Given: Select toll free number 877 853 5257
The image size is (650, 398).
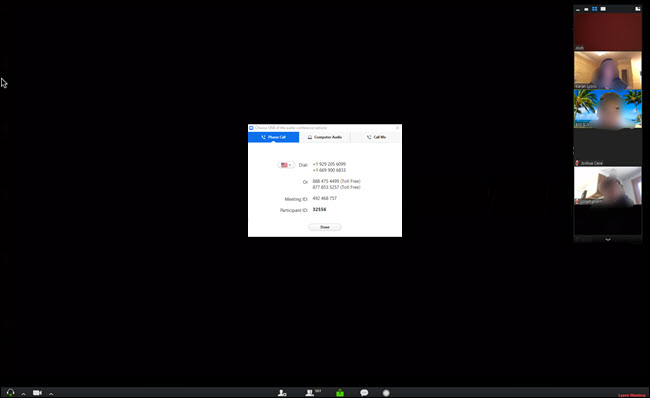Looking at the screenshot, I should tap(336, 187).
